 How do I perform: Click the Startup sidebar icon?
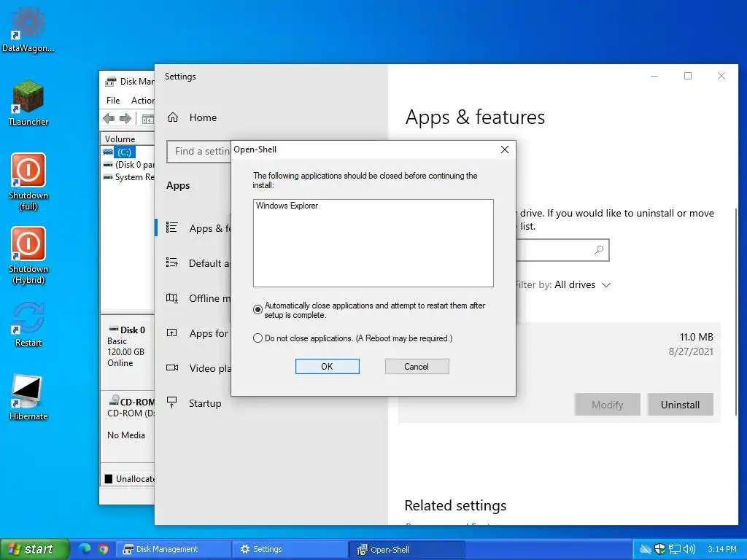[x=172, y=402]
